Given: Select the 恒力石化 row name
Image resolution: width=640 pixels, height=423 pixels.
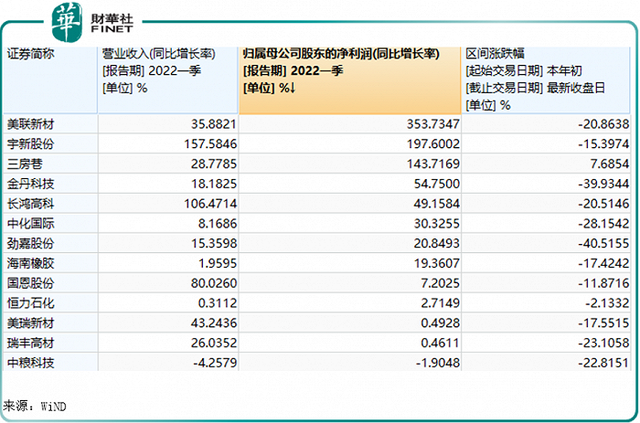Looking at the screenshot, I should pos(31,303).
